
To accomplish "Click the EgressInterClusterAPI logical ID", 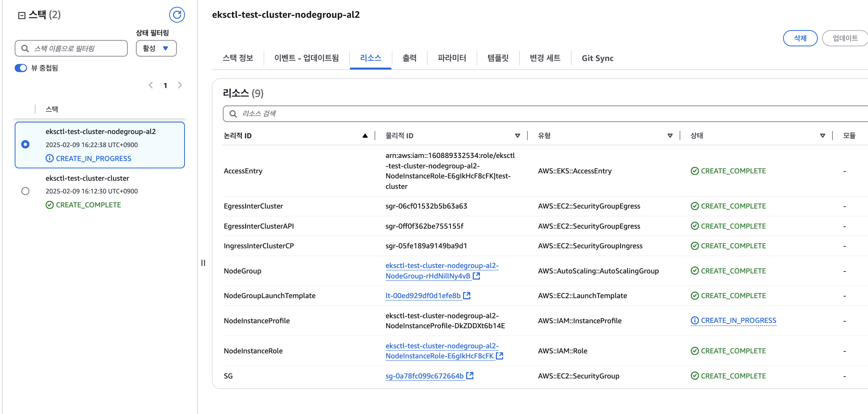I will [259, 226].
